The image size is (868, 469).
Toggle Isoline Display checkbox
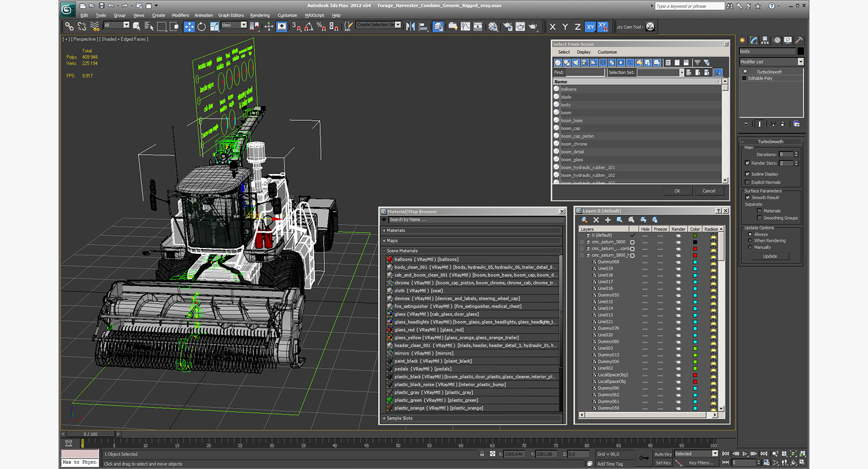click(x=747, y=174)
